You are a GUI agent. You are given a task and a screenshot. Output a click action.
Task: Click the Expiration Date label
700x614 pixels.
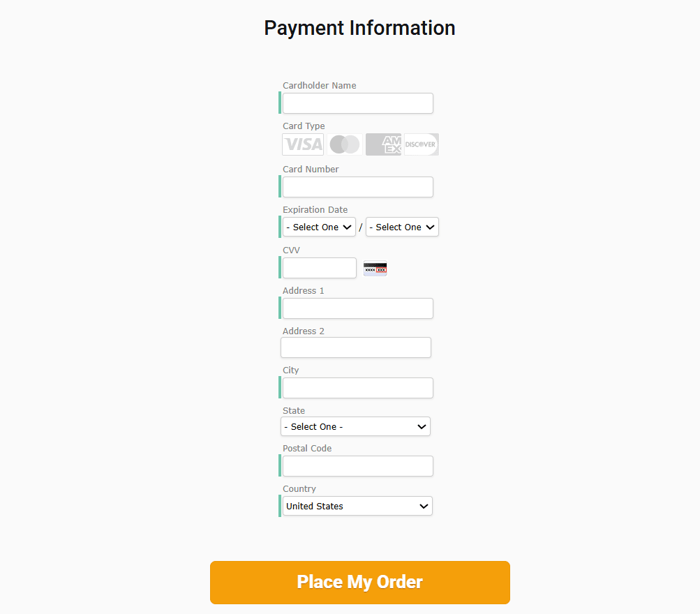click(x=315, y=209)
